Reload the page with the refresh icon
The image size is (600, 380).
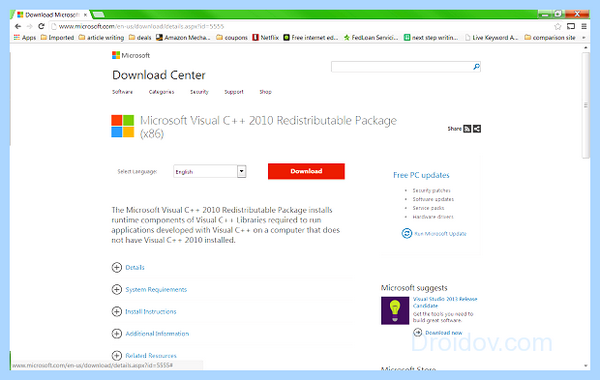pyautogui.click(x=41, y=26)
